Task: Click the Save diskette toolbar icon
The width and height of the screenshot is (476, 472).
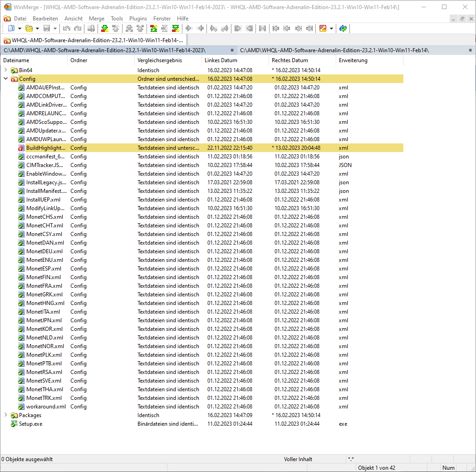Action: click(x=47, y=29)
